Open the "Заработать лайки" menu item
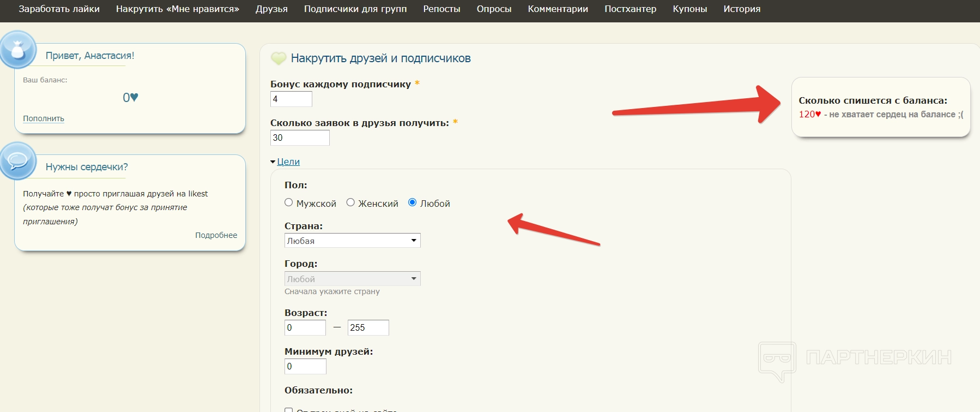980x412 pixels. tap(59, 9)
